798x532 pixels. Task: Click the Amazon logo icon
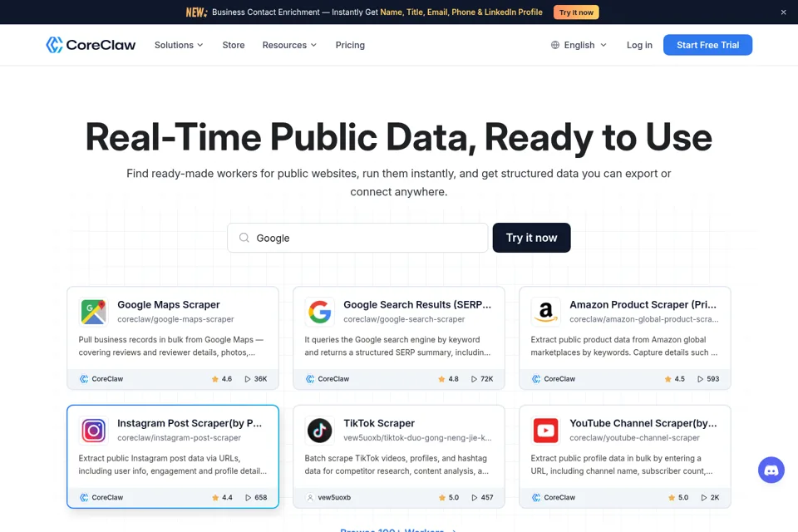(545, 312)
